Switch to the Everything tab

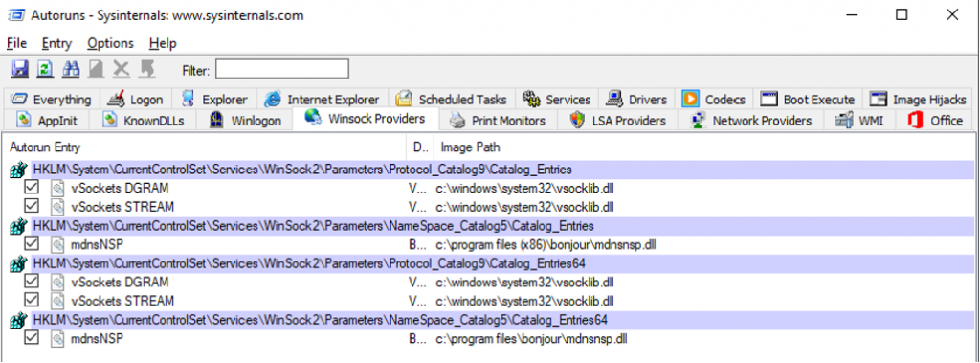tap(52, 100)
